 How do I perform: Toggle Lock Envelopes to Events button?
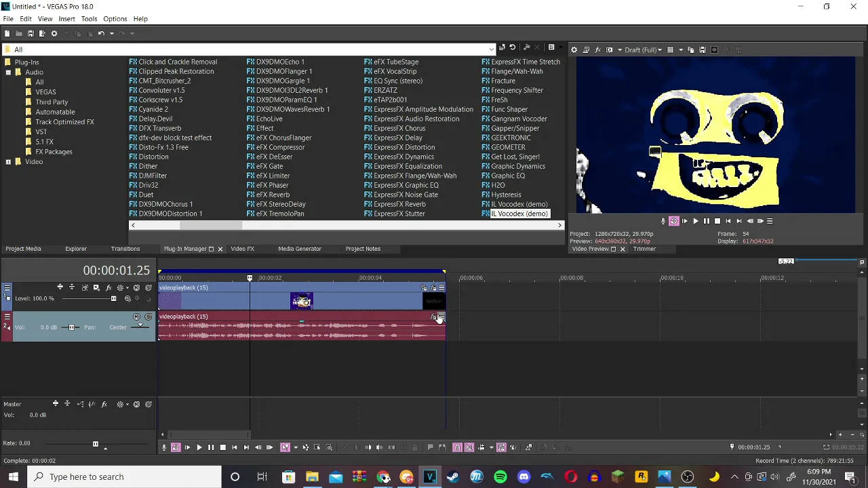(501, 447)
